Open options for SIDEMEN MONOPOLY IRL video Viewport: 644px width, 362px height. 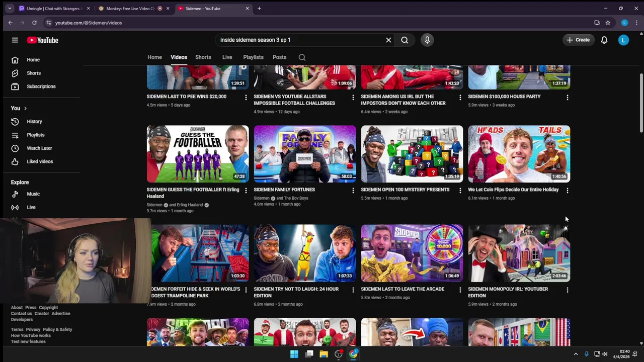click(567, 290)
